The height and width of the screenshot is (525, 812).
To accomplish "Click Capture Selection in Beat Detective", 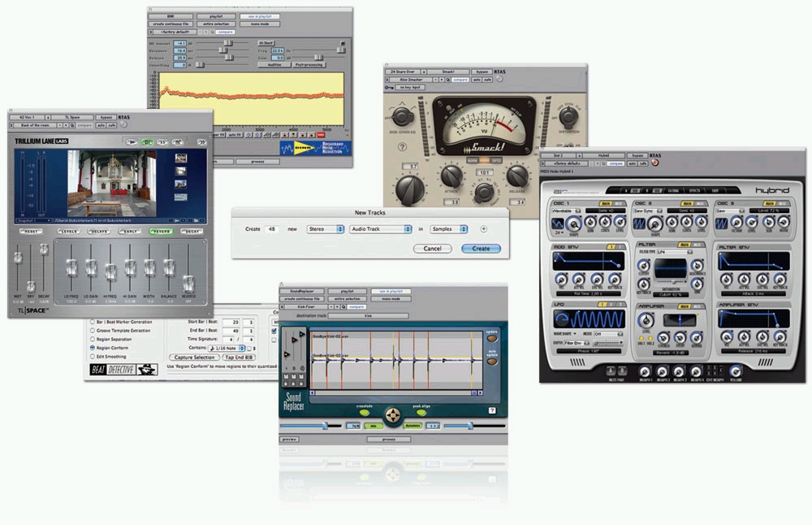I will (x=194, y=357).
